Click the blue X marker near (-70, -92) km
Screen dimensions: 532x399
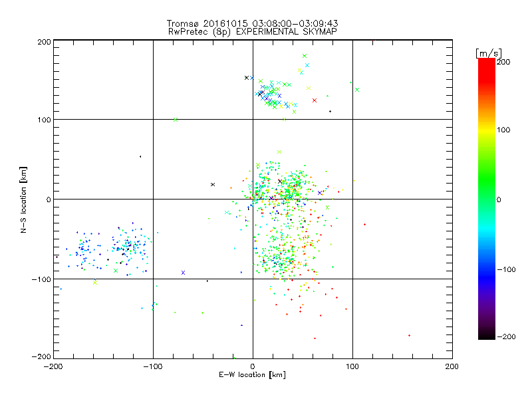point(184,273)
